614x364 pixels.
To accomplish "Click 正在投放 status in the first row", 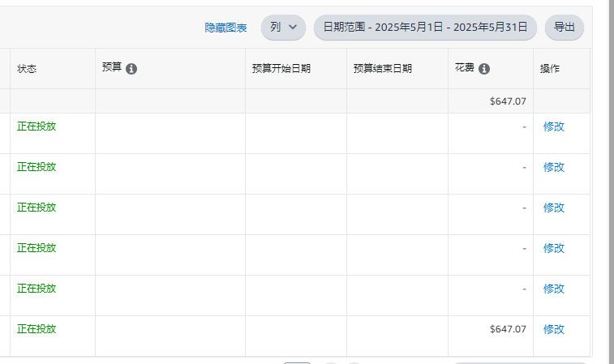I will tap(36, 126).
